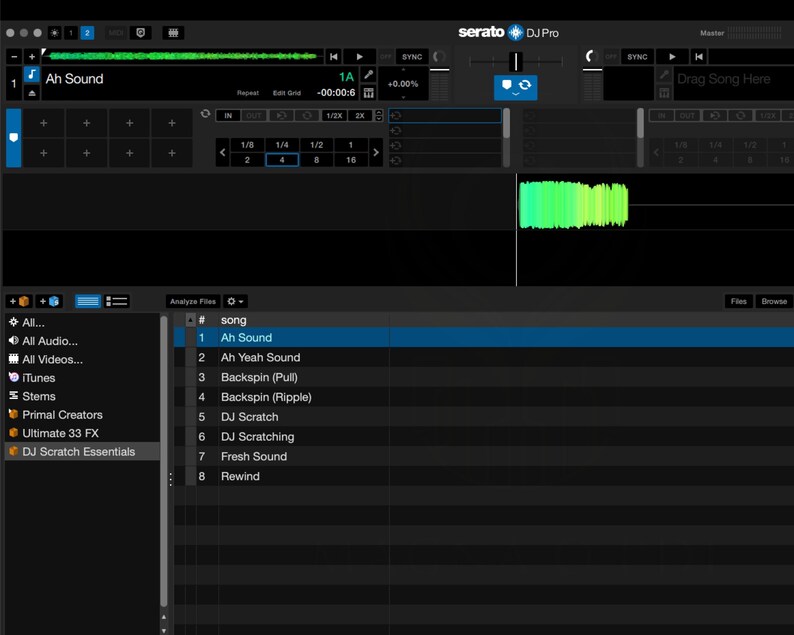The height and width of the screenshot is (635, 794).
Task: Expand the blue cue and loop view selector
Action: coord(515,88)
